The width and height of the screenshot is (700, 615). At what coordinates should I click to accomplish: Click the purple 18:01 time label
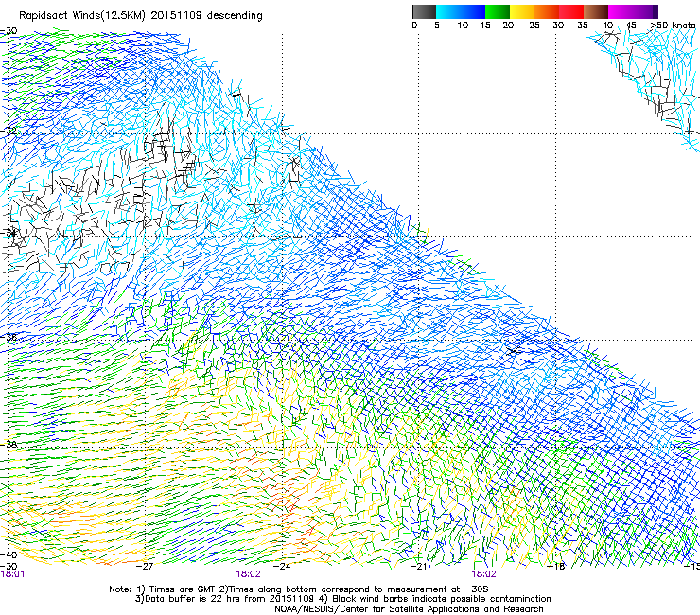pos(12,574)
